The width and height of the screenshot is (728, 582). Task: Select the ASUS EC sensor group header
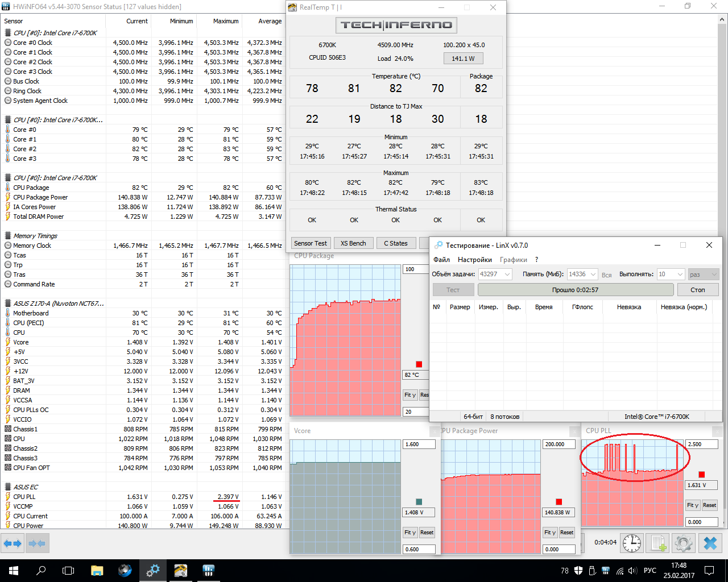26,487
